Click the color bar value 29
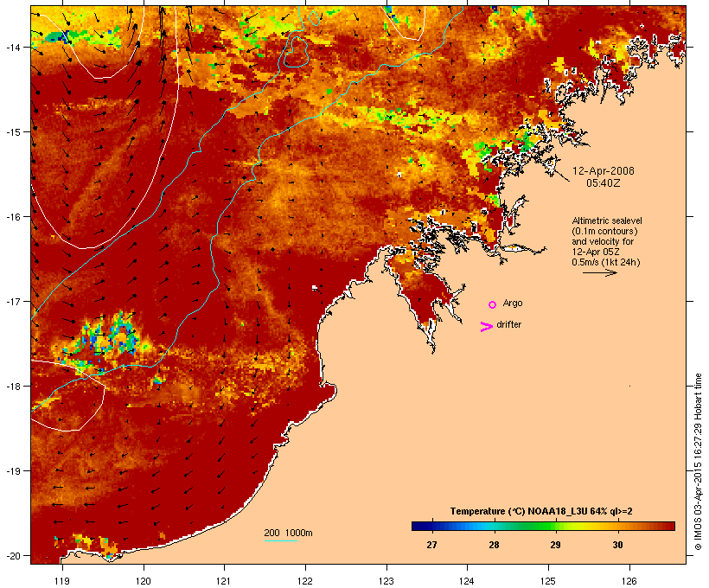Image resolution: width=709 pixels, height=588 pixels. 555,545
